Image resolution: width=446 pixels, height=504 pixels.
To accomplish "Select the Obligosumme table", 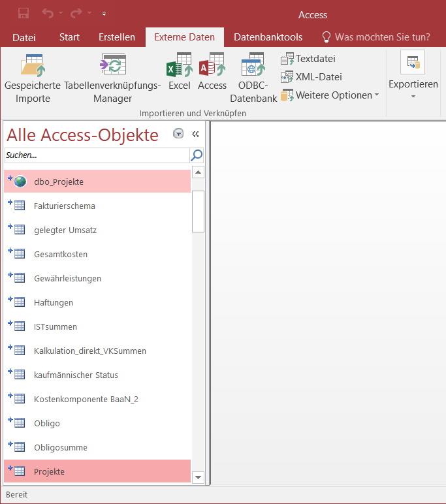I will click(x=97, y=447).
